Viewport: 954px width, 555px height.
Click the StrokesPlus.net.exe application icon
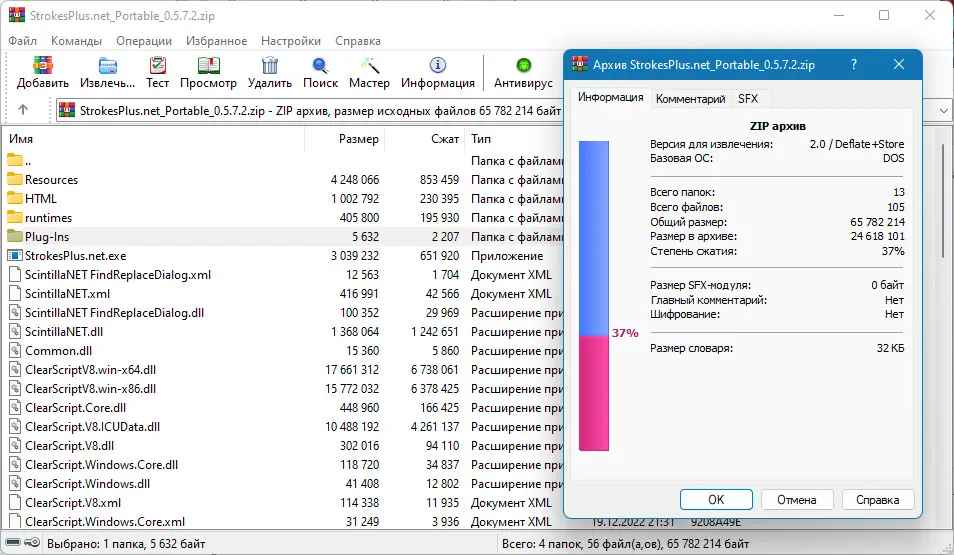coord(15,256)
